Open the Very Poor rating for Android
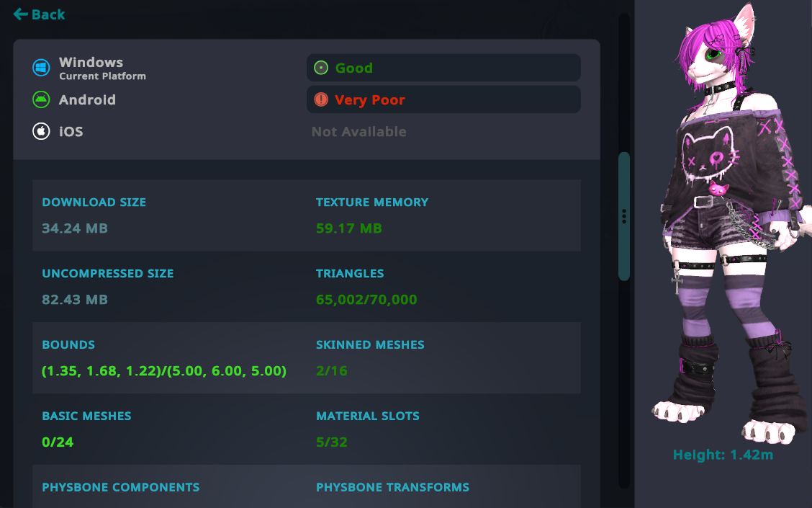Image resolution: width=812 pixels, height=508 pixels. point(443,99)
